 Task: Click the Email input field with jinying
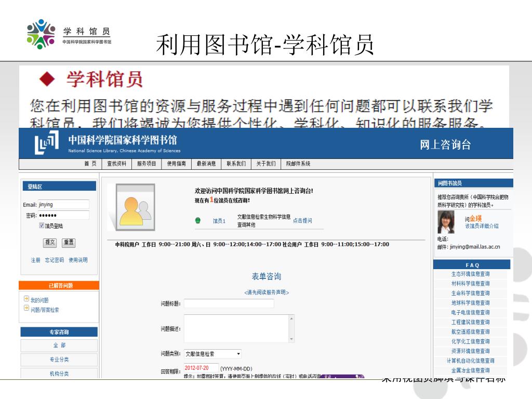63,204
